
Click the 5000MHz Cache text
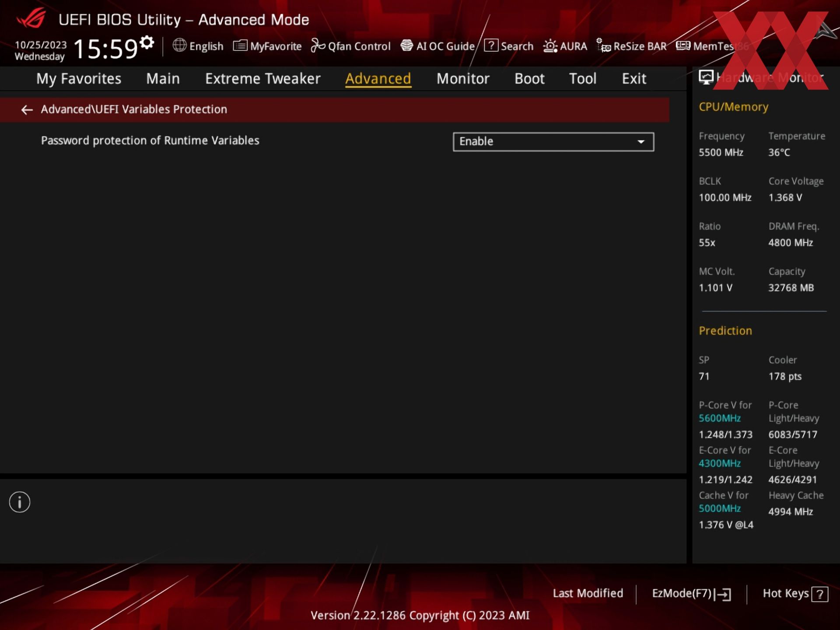720,508
